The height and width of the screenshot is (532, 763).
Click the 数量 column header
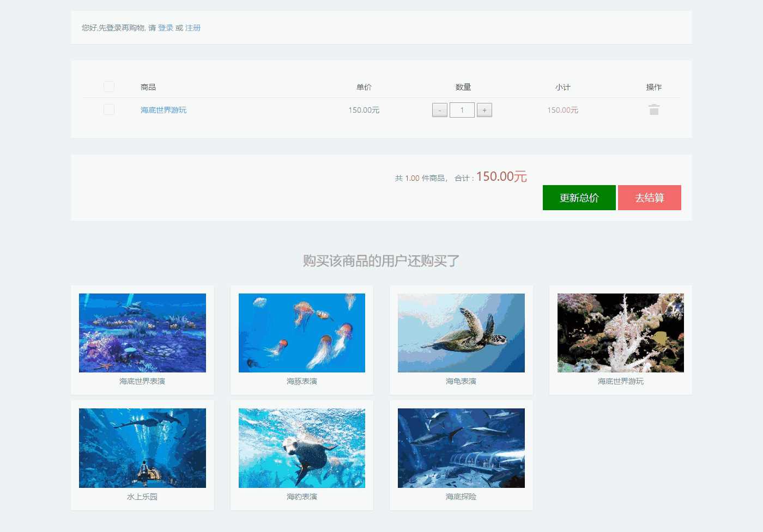pos(463,87)
